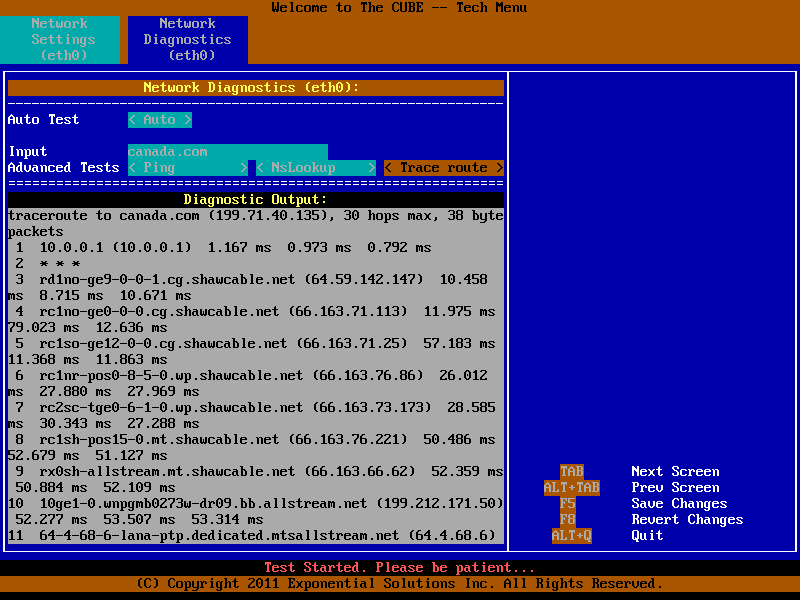Click hop 1 line 10.0.0.1 in output
This screenshot has width=800, height=600.
pos(223,247)
